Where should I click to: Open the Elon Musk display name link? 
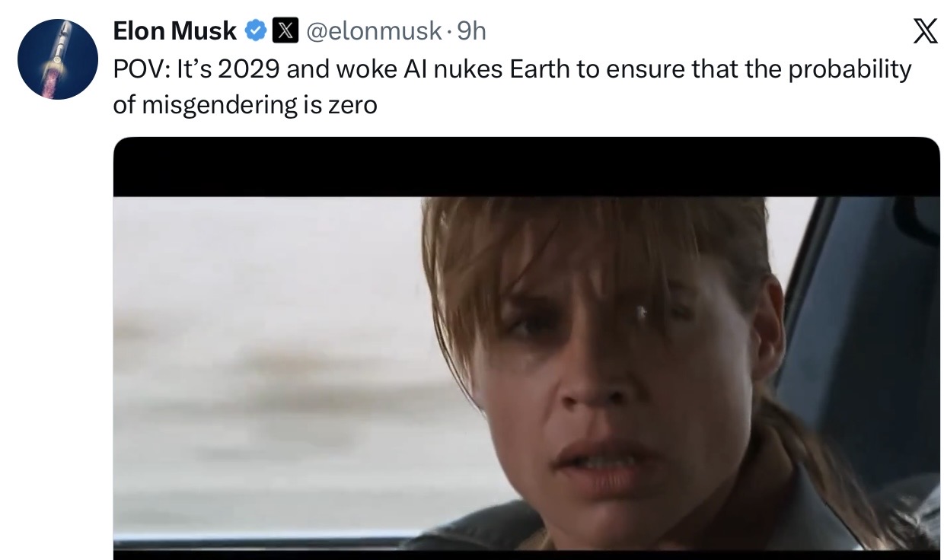click(x=174, y=31)
